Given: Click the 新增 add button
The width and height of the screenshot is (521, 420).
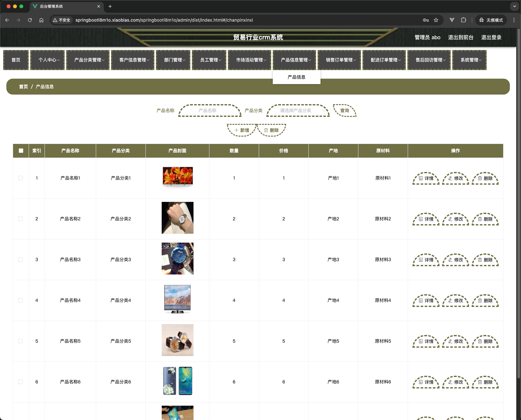Looking at the screenshot, I should tap(242, 130).
